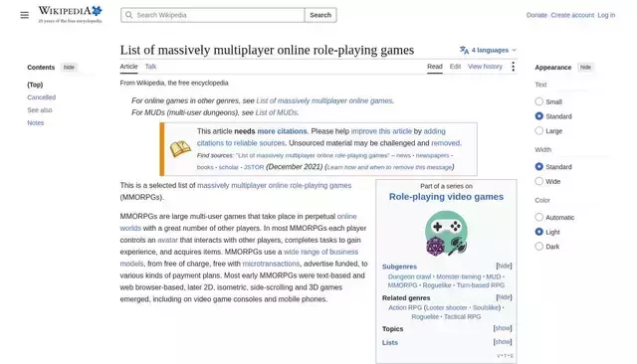Expand the Lists section

[x=503, y=342]
